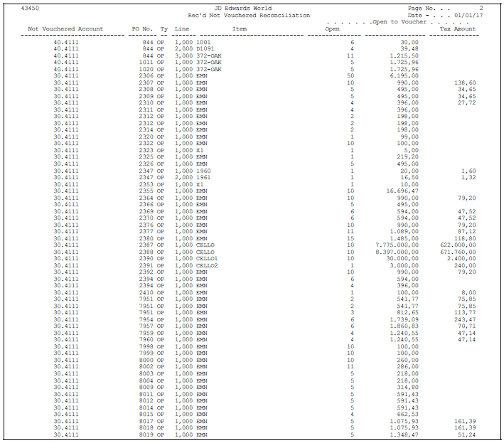Click PO number 2320

[146, 137]
